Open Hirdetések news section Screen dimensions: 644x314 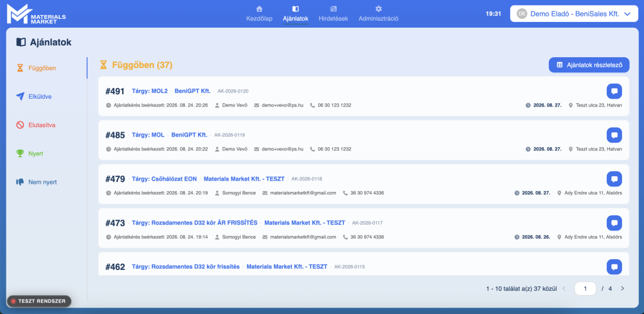pyautogui.click(x=333, y=14)
